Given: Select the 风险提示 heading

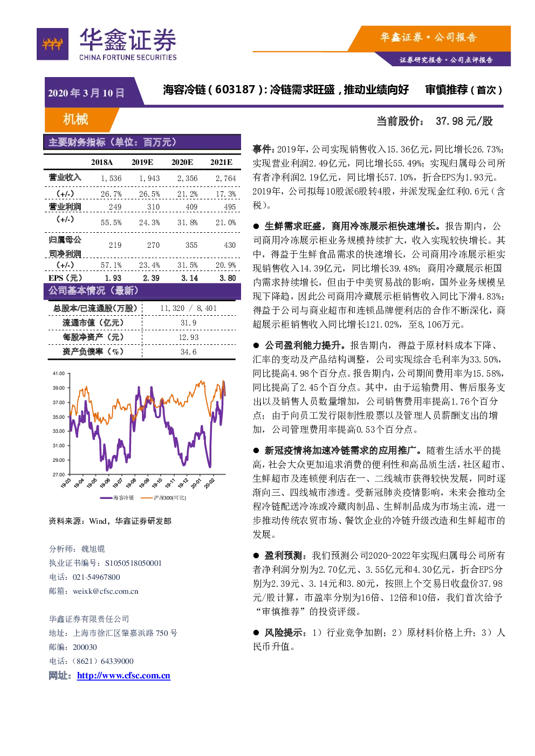Looking at the screenshot, I should 285,633.
